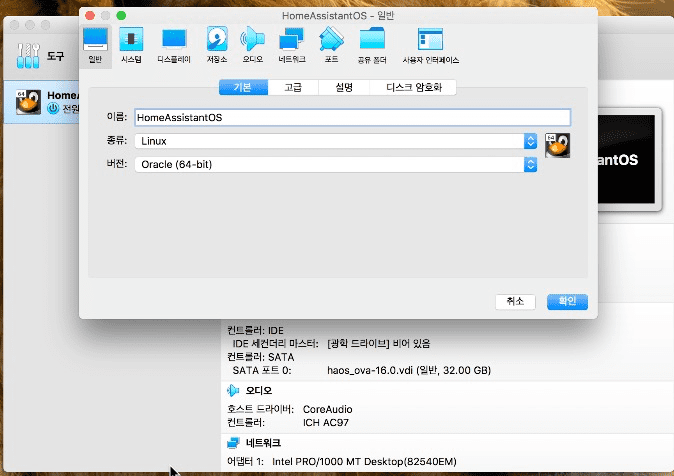Click the 네트워크 section header in details

[x=263, y=442]
